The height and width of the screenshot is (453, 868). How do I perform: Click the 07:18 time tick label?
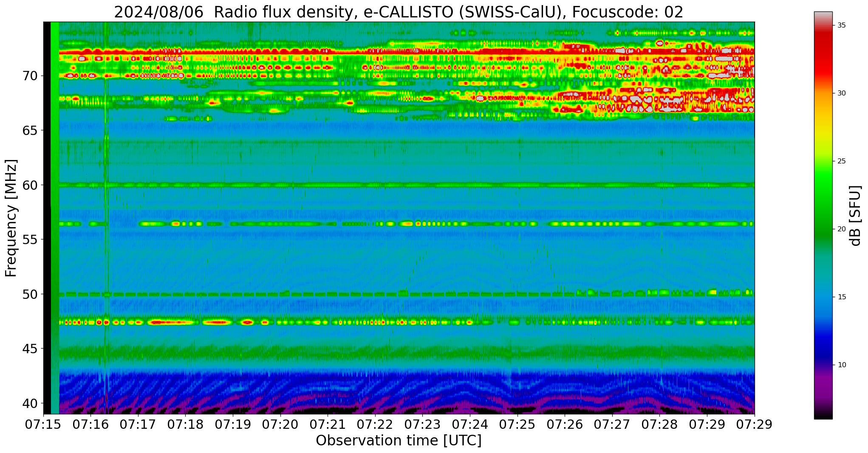[x=186, y=424]
